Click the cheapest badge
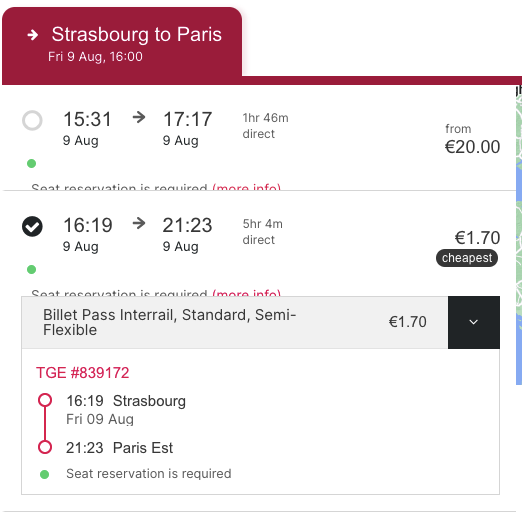 [x=467, y=258]
